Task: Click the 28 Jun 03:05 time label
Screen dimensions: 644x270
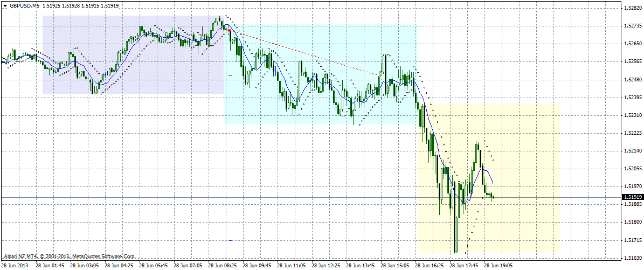Action: coord(84,266)
